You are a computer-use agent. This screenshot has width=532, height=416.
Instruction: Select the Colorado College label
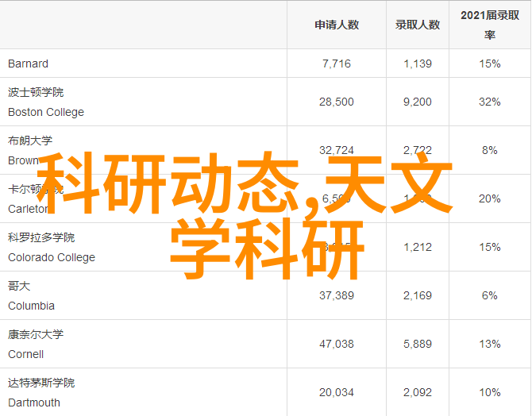52,257
